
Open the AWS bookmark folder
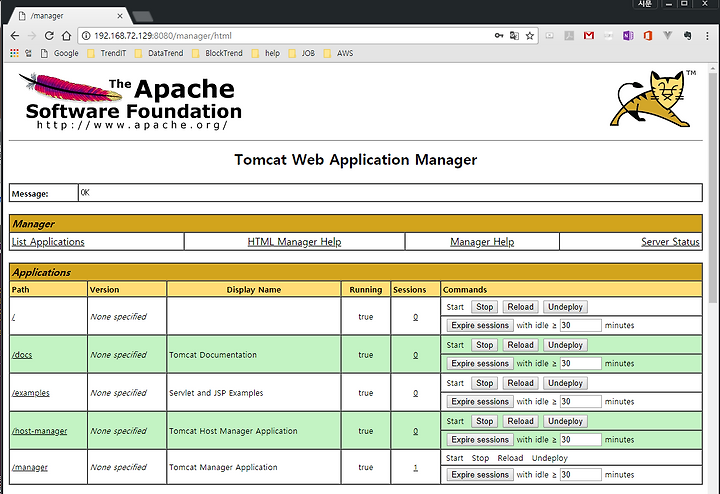[338, 53]
